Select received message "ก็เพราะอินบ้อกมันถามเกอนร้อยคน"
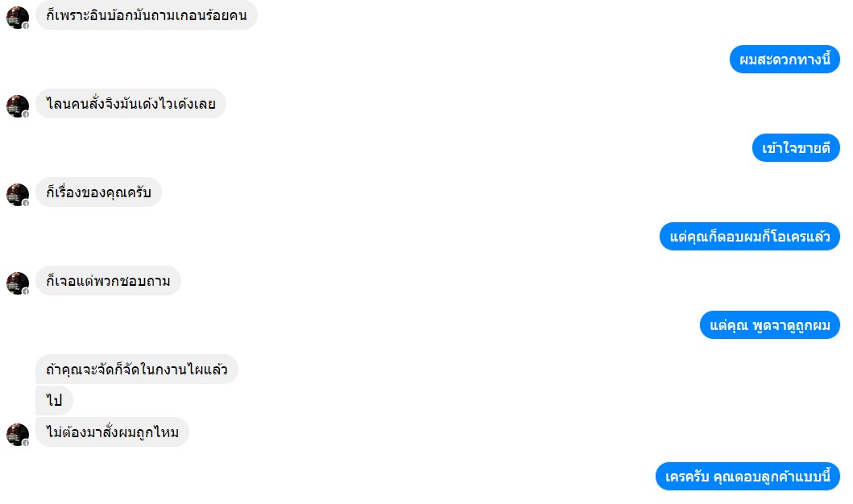 (x=147, y=15)
